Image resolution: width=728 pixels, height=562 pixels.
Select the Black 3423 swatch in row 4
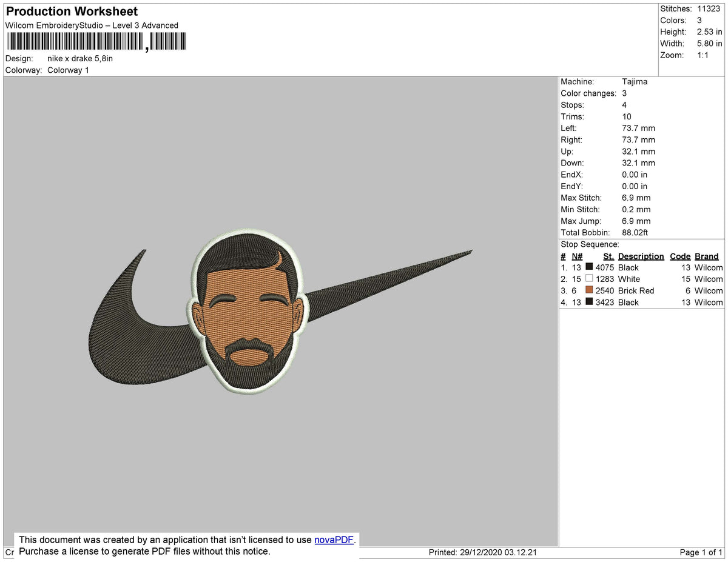coord(589,302)
